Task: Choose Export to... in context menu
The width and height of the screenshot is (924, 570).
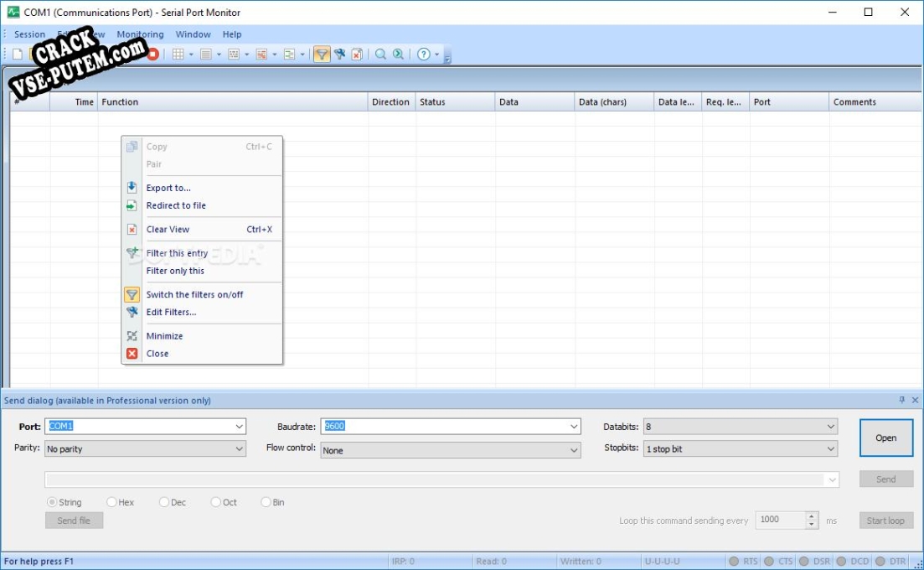Action: coord(202,188)
